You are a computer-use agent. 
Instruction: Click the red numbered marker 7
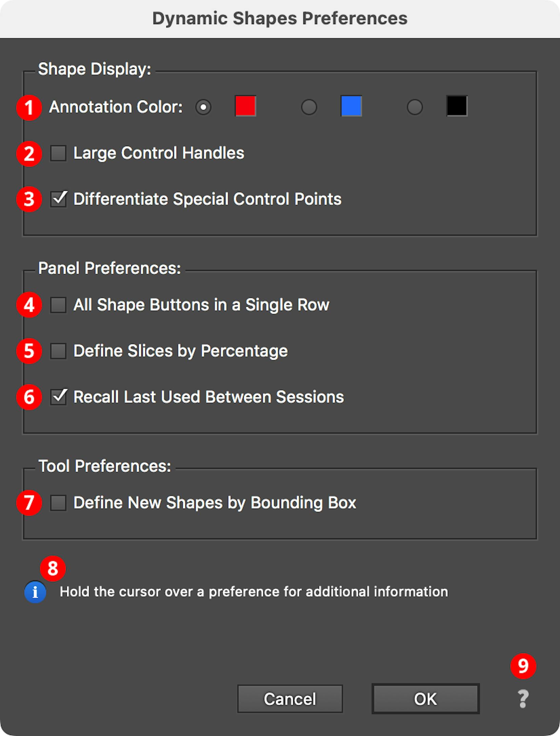29,503
